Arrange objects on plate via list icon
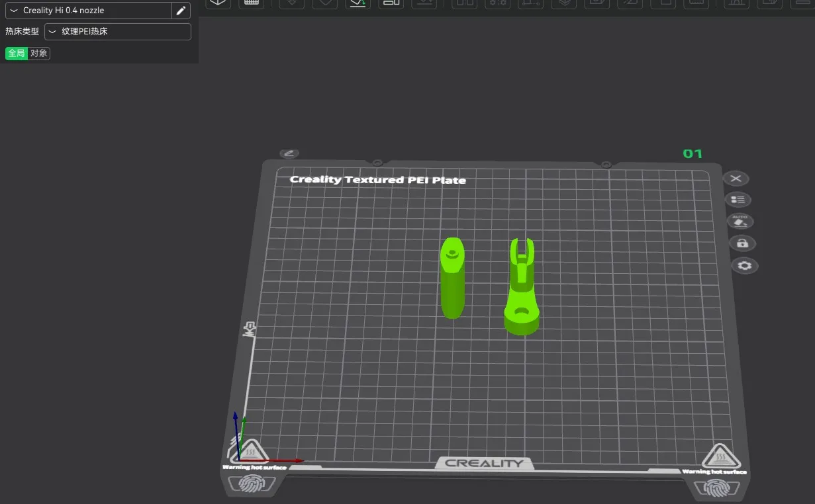 coord(738,199)
